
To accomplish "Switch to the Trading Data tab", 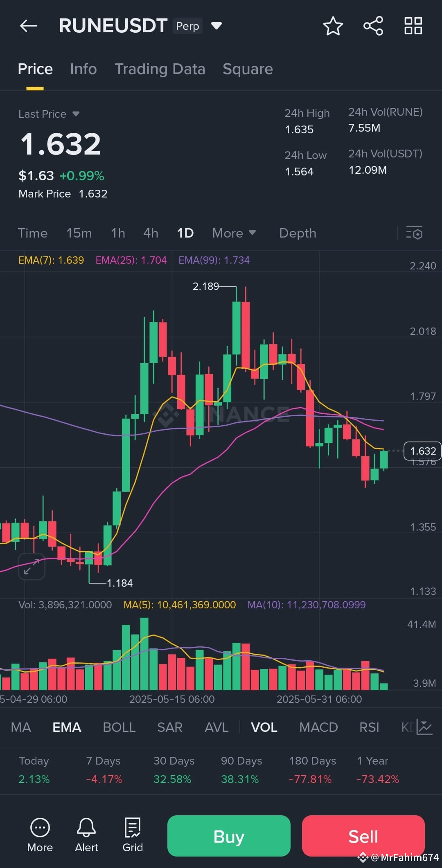I will [160, 69].
